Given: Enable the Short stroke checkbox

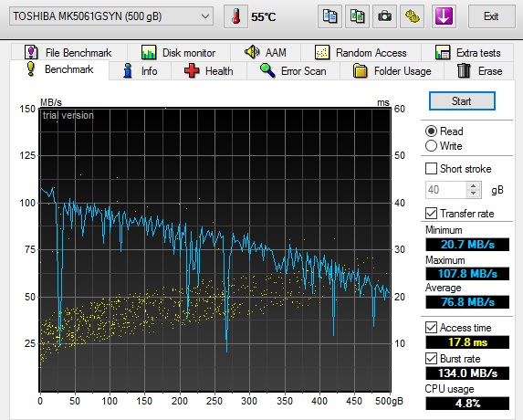Looking at the screenshot, I should (x=431, y=169).
